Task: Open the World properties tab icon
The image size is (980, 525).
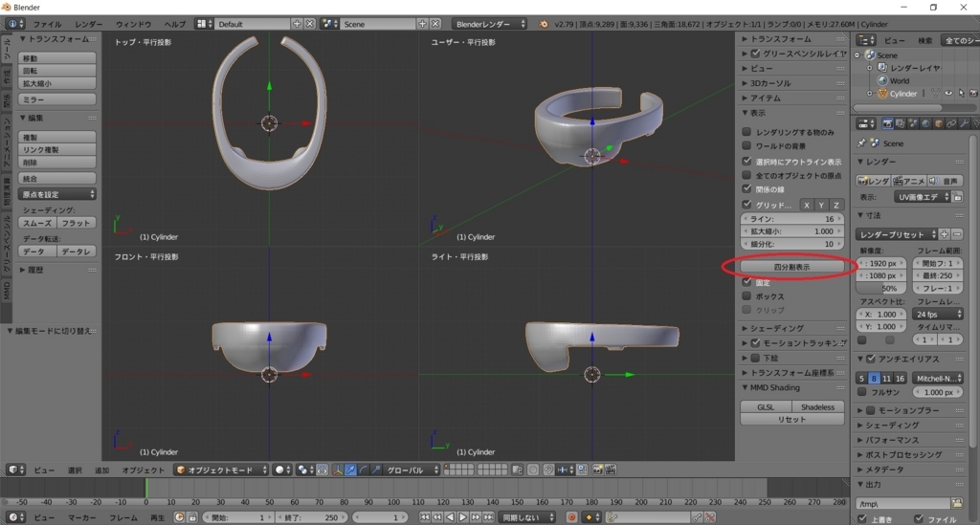Action: tap(925, 123)
